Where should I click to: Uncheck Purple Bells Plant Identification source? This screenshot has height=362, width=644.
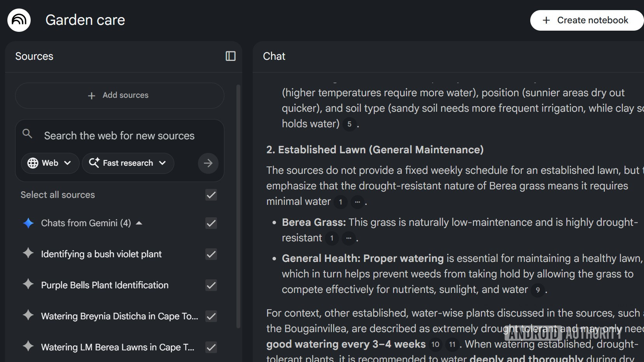[211, 286]
